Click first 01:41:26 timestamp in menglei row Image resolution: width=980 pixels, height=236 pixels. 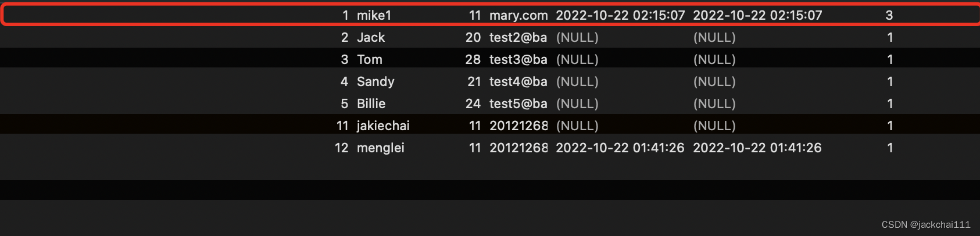tap(620, 148)
